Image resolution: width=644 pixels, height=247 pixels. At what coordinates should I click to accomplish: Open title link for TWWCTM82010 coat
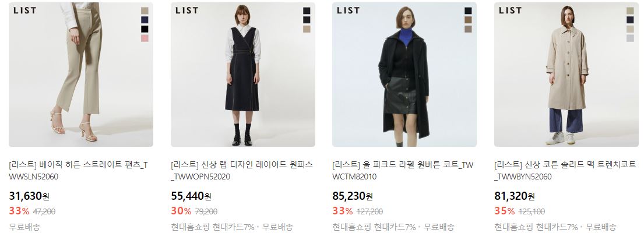tap(403, 171)
